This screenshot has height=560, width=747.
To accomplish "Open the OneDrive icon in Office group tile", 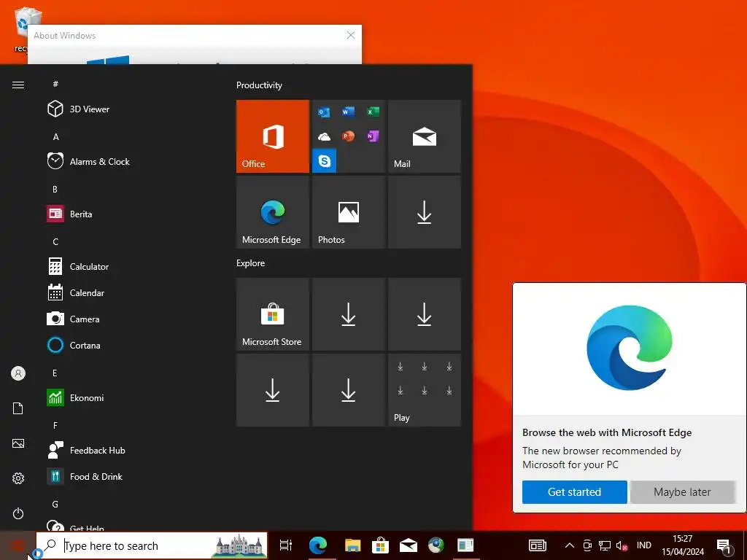I will [324, 137].
